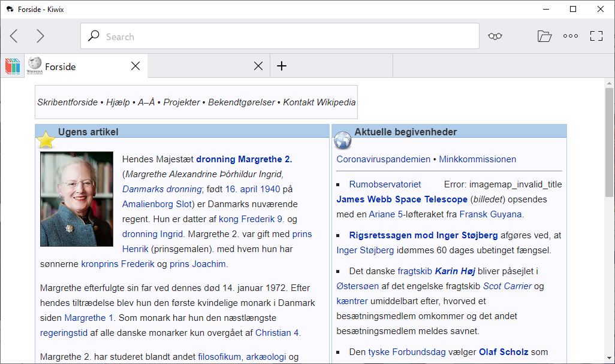Viewport: 615px width, 364px height.
Task: Click Queen Margrethe's portrait photo
Action: click(76, 199)
